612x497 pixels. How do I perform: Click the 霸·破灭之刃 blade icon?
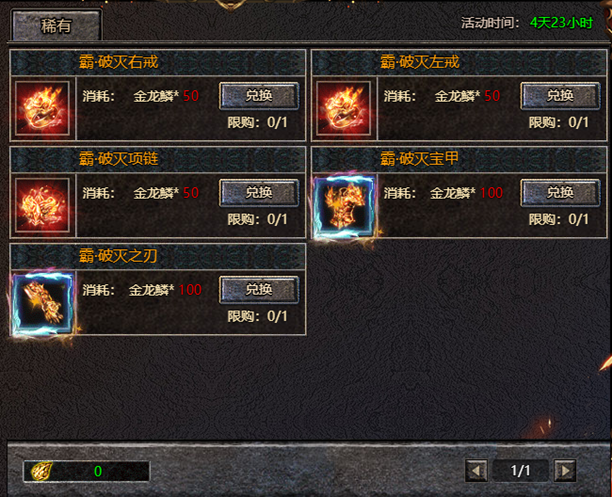[43, 303]
